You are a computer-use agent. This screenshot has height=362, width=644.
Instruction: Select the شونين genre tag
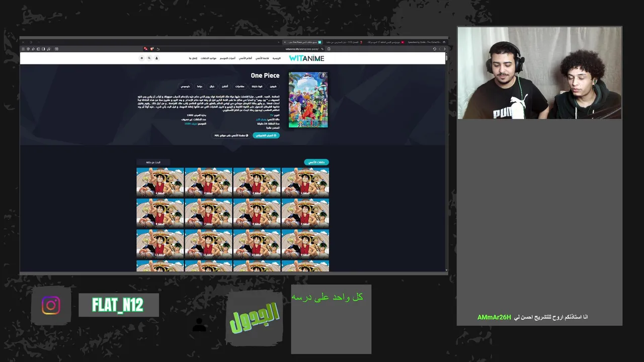tap(273, 86)
